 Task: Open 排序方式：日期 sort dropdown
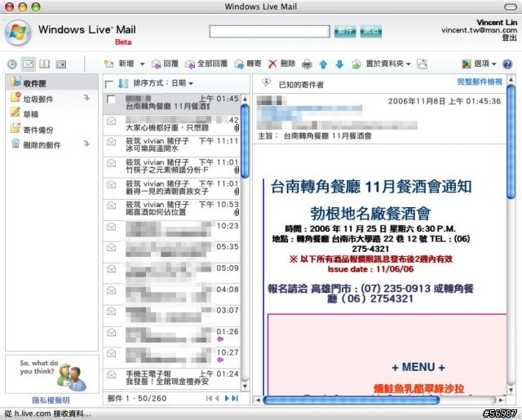coord(163,83)
